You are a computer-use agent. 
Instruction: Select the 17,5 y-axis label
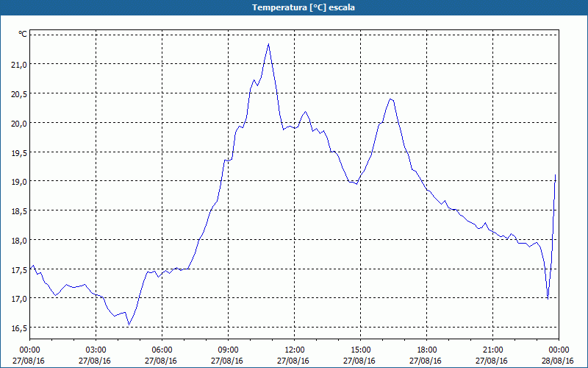19,269
